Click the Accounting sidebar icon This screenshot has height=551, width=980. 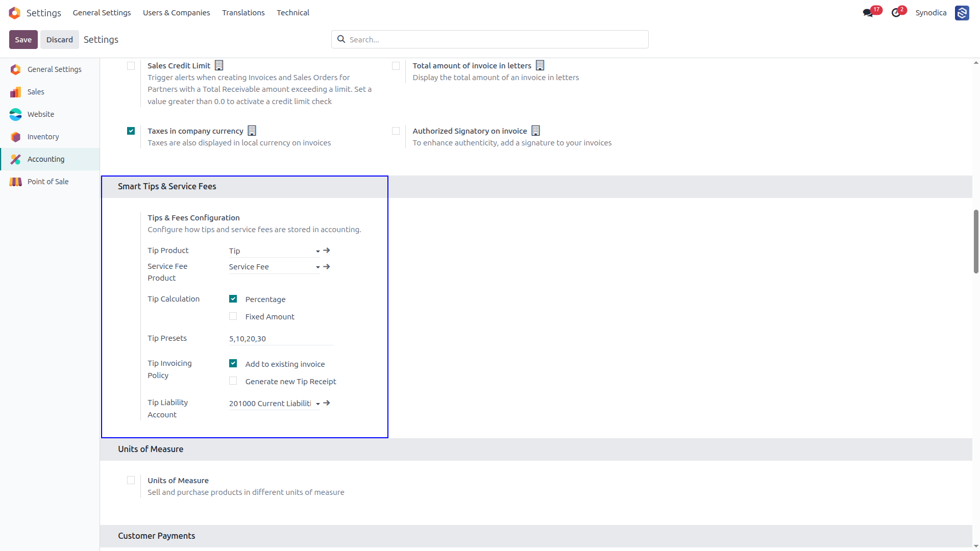click(x=15, y=159)
